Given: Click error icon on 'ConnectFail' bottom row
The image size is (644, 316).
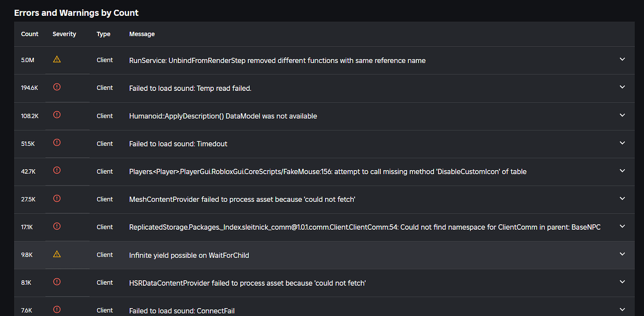Looking at the screenshot, I should (56, 309).
